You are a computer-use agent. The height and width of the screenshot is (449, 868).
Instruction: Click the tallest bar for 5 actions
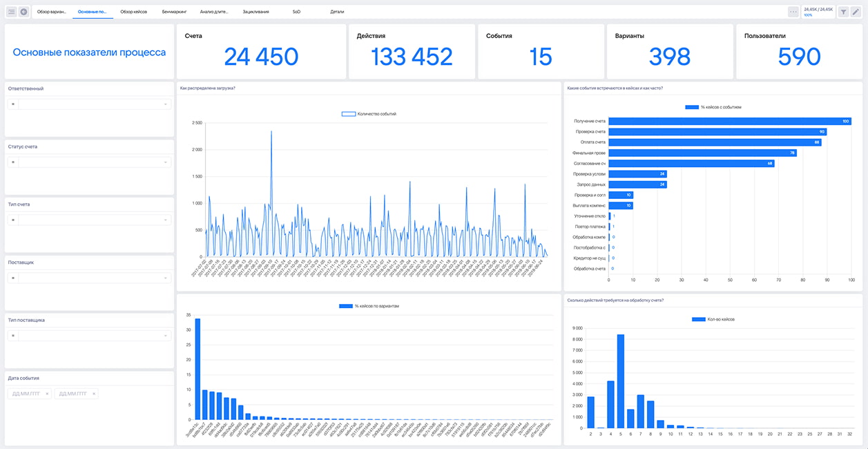pos(621,381)
